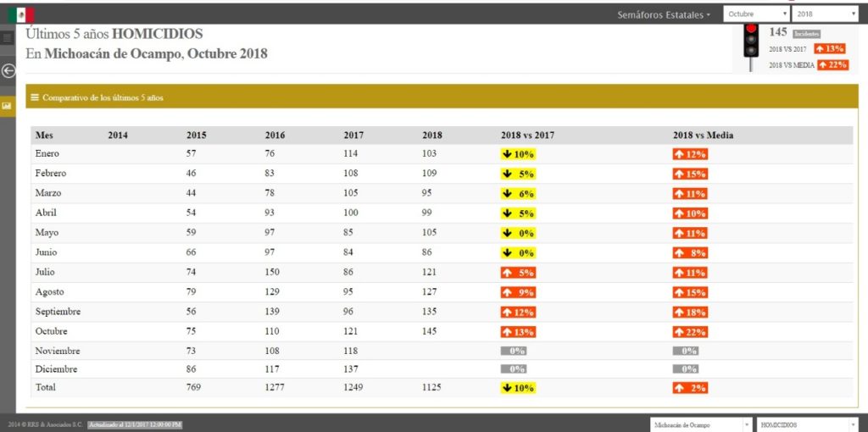
Task: Select the Junio row label
Action: point(47,252)
